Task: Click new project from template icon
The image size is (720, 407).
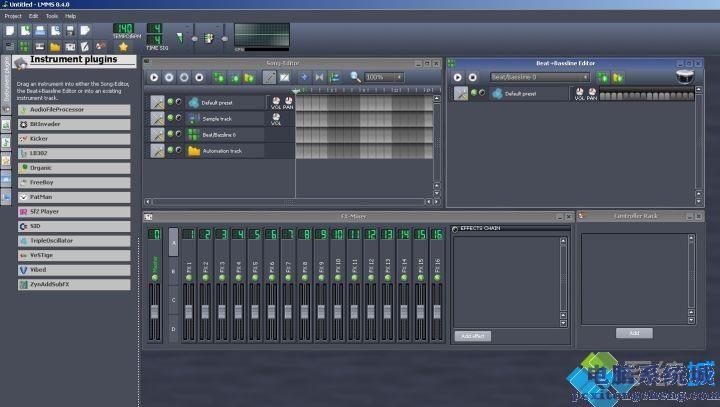Action: click(25, 31)
